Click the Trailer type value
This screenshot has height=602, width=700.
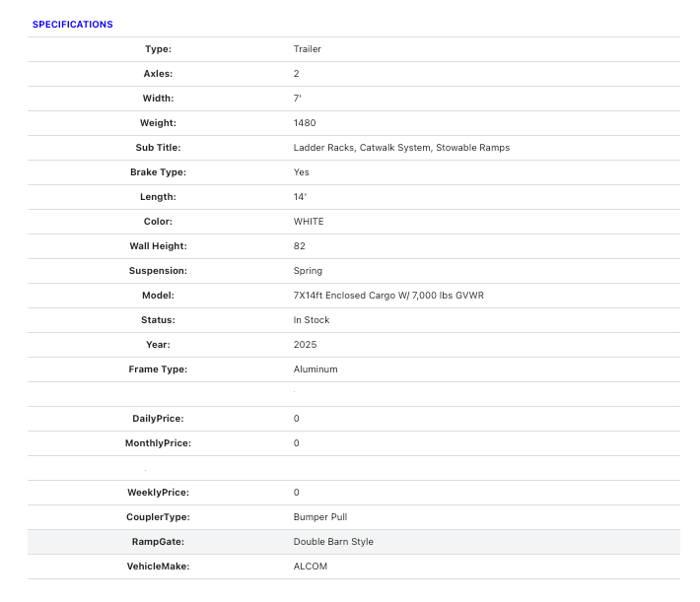click(307, 49)
